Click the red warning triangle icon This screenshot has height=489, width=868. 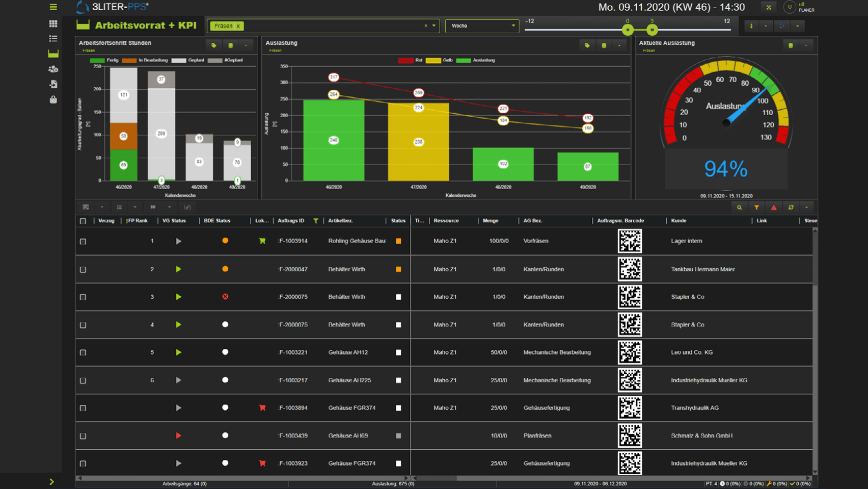774,208
